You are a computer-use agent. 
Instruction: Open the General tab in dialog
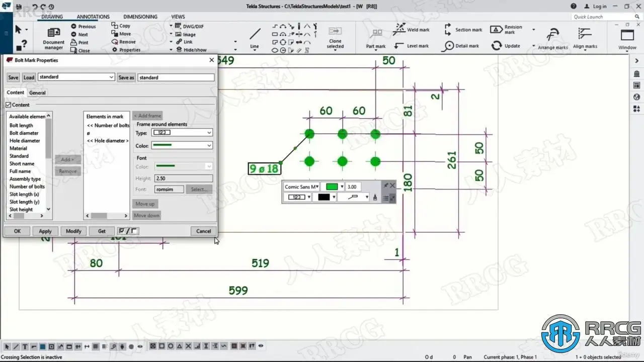pyautogui.click(x=37, y=93)
